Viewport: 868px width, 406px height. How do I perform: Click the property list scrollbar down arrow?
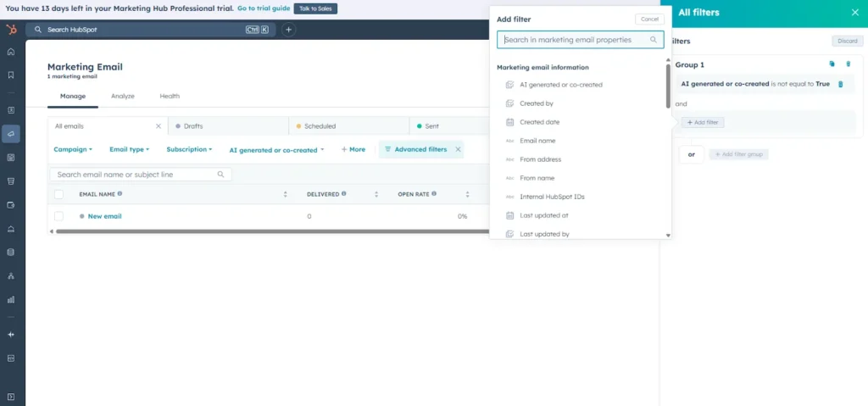pos(668,236)
